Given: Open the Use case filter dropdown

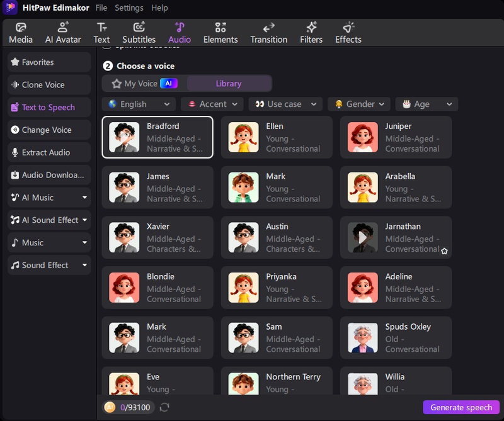Looking at the screenshot, I should click(285, 104).
